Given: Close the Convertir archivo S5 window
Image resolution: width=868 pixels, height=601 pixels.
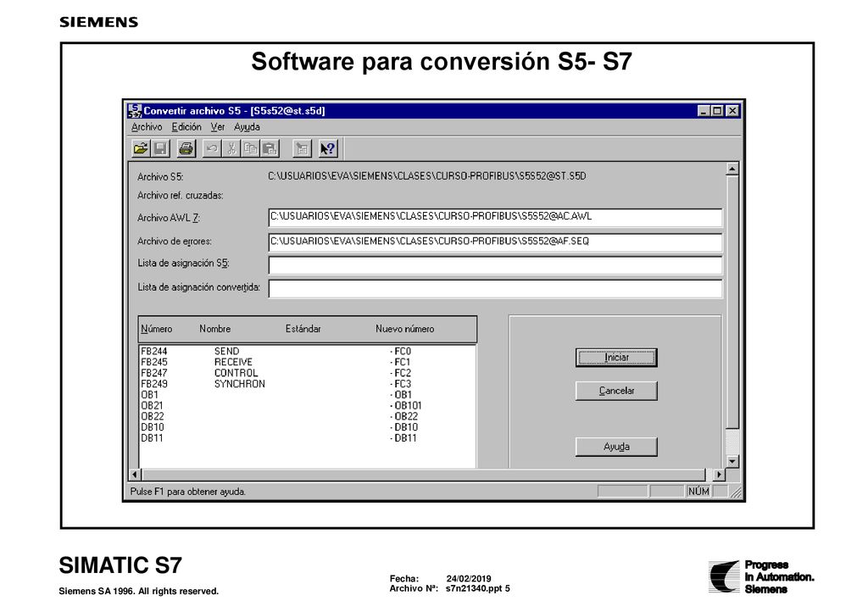Looking at the screenshot, I should (x=732, y=111).
